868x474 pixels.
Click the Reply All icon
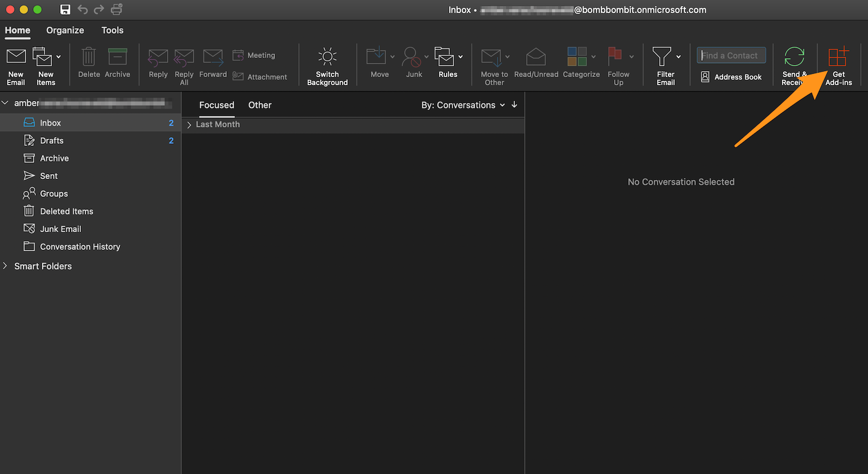point(184,57)
